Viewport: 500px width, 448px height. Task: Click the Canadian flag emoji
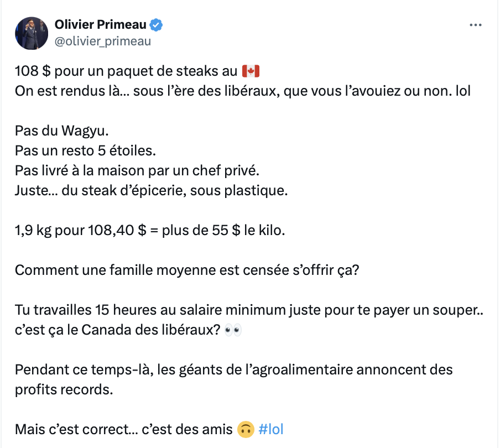(251, 71)
